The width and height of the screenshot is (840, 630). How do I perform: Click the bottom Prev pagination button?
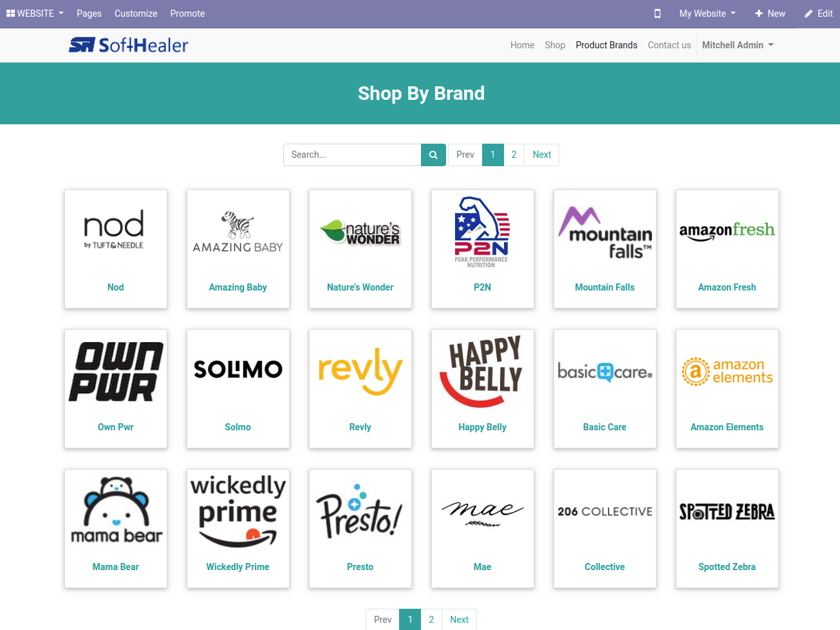pos(383,620)
